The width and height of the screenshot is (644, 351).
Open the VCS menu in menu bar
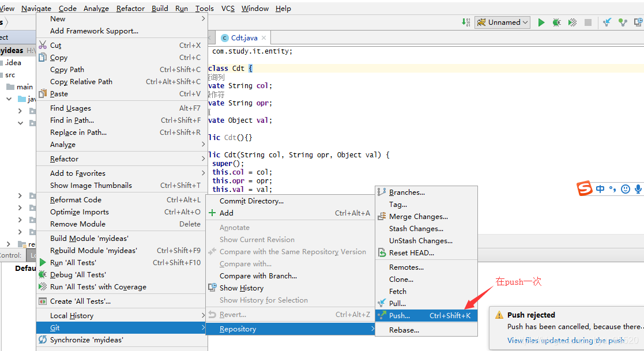click(x=228, y=8)
